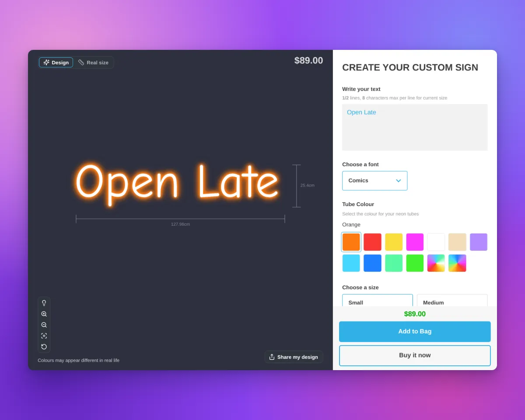The width and height of the screenshot is (525, 420).
Task: Click the fit-to-view focus icon
Action: (44, 336)
